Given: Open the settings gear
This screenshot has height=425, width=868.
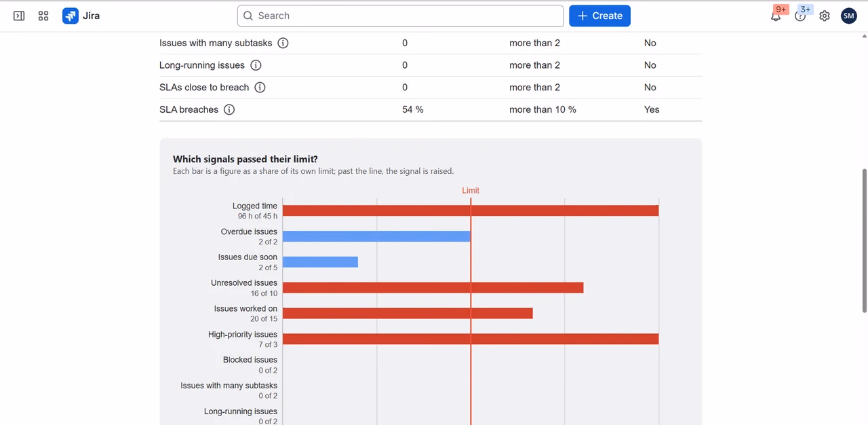Looking at the screenshot, I should (x=825, y=16).
